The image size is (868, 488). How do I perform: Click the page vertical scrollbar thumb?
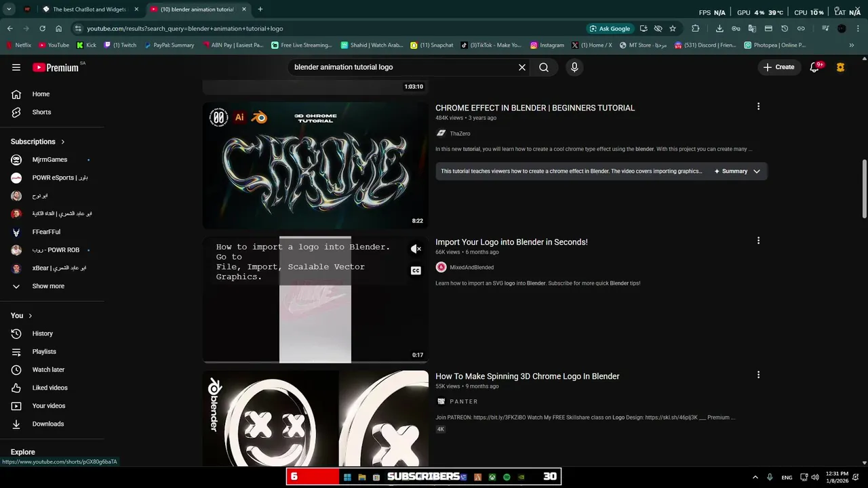click(x=864, y=188)
